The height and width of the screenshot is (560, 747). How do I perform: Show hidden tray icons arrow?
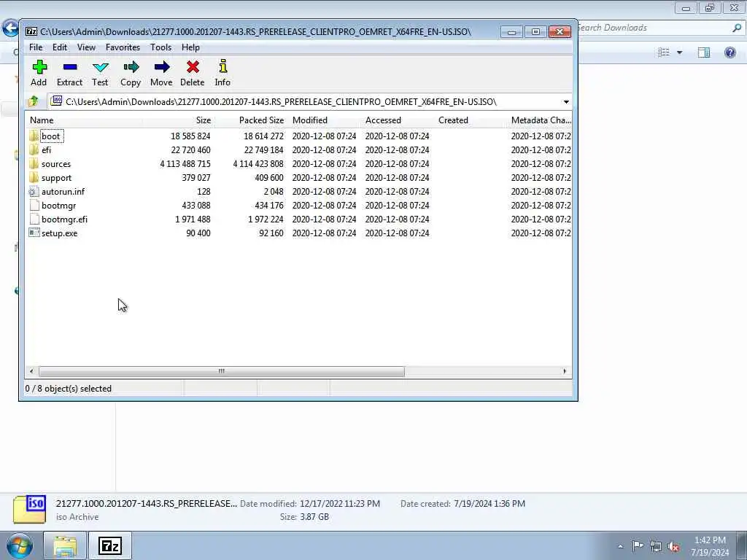(x=620, y=547)
